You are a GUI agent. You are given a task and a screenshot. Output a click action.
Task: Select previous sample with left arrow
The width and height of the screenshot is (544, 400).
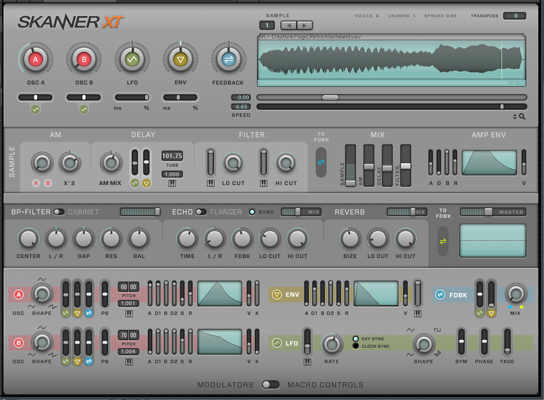(x=289, y=25)
